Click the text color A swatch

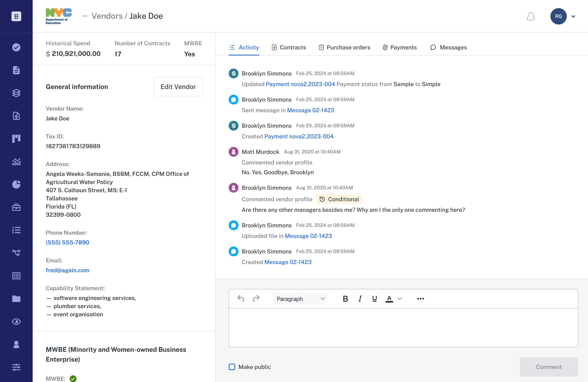point(389,299)
